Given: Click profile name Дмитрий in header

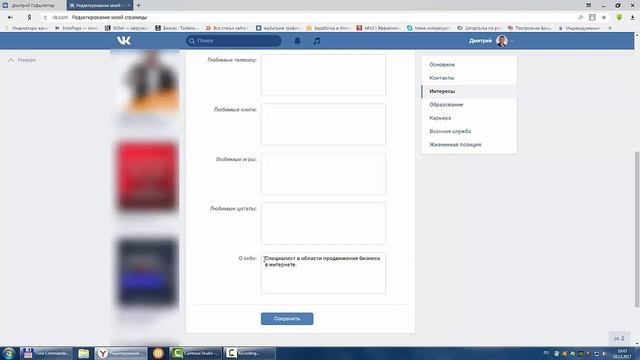Looking at the screenshot, I should pyautogui.click(x=480, y=41).
